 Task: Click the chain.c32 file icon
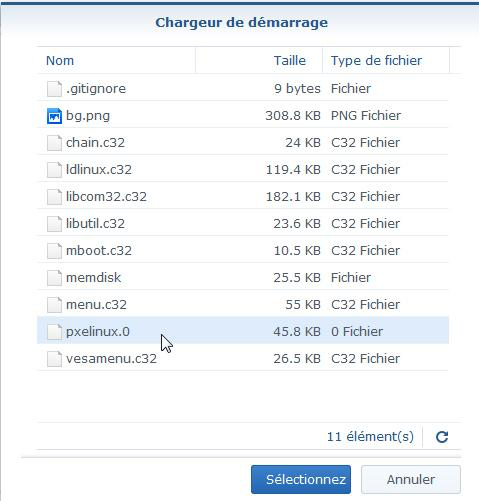pyautogui.click(x=54, y=143)
